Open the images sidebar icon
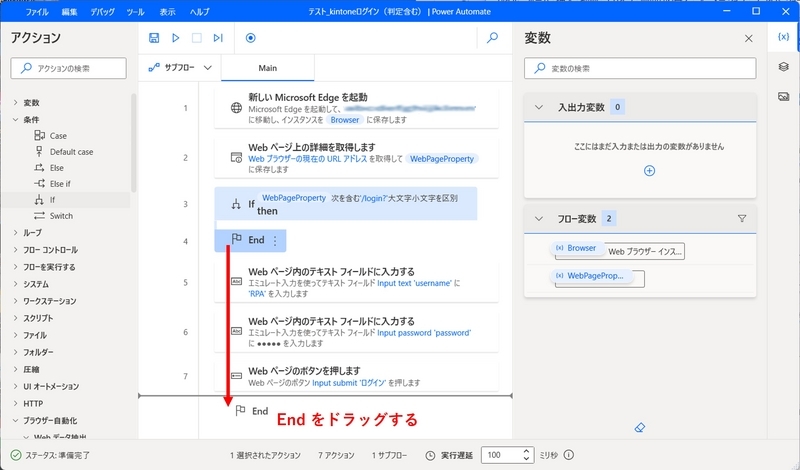Viewport: 800px width, 470px height. (x=784, y=96)
